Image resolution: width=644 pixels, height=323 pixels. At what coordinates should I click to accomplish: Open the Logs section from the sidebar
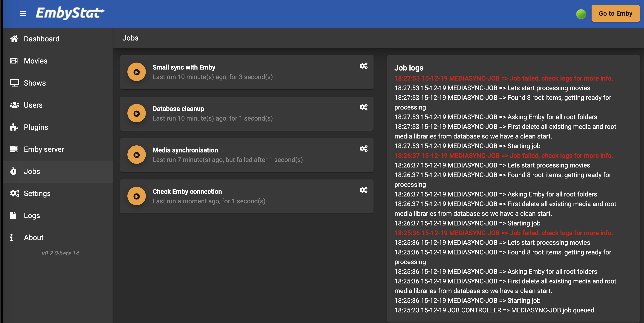(x=32, y=215)
